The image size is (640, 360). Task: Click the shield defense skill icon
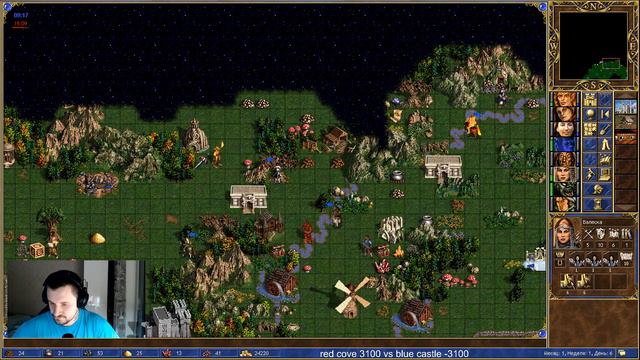coord(600,234)
